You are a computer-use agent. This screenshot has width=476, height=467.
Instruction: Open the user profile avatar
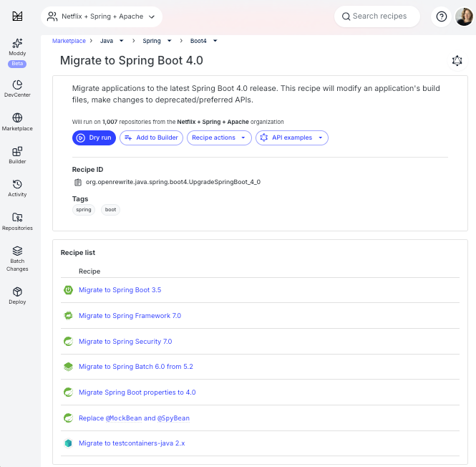[x=464, y=16]
